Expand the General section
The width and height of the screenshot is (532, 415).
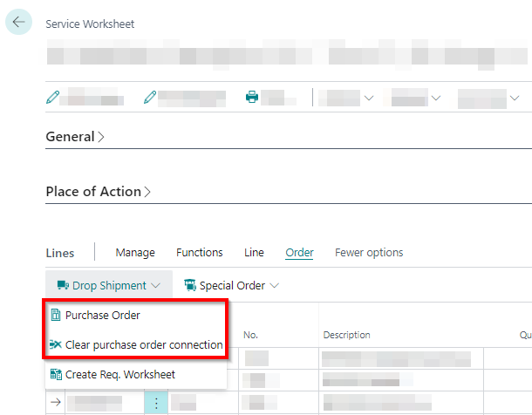[75, 137]
